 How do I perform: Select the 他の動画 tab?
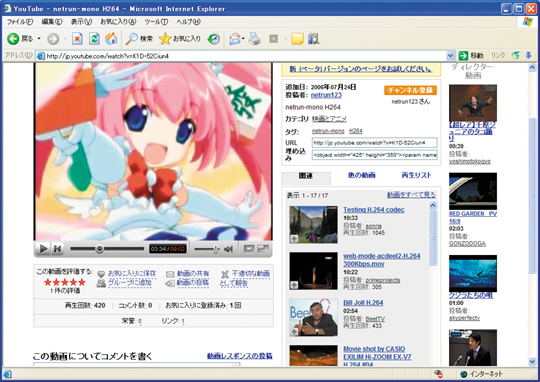tap(361, 175)
